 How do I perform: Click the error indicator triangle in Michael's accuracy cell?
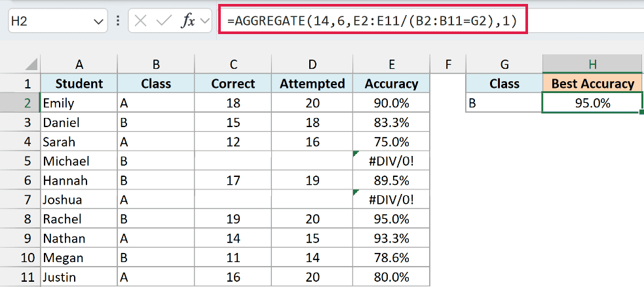[355, 153]
